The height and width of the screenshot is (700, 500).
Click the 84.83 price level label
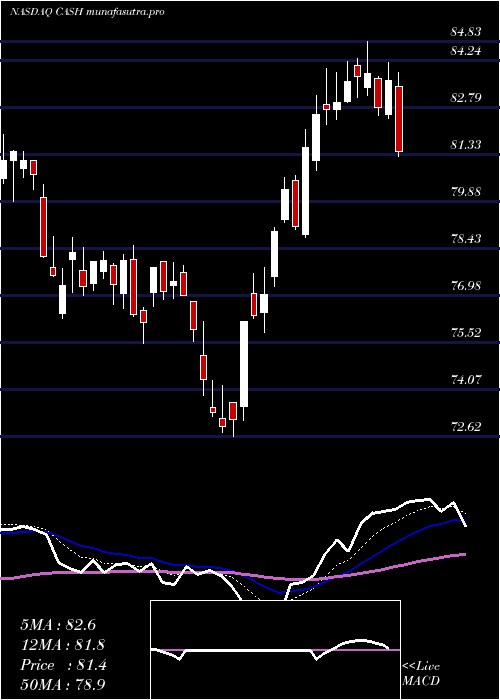[x=466, y=32]
